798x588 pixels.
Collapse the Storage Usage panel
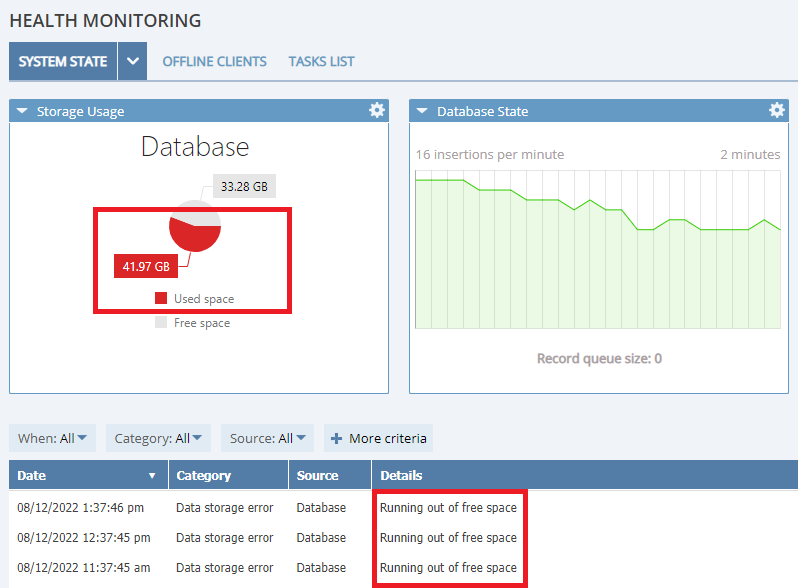coord(22,112)
